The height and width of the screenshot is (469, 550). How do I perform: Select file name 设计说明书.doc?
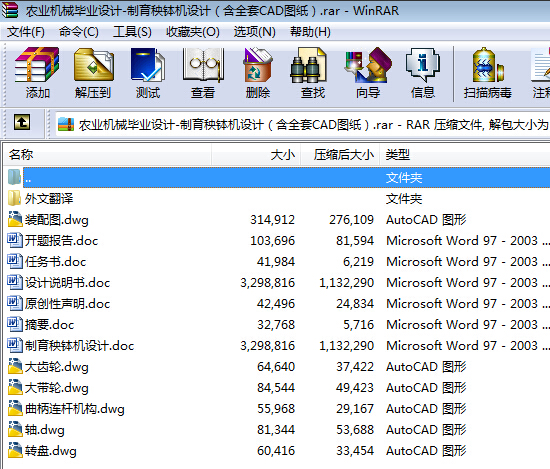click(x=67, y=283)
